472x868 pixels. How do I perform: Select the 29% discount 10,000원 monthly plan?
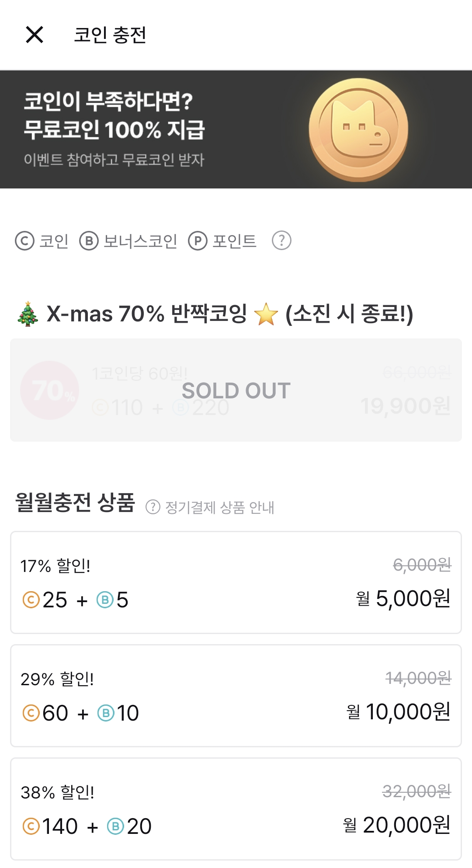pyautogui.click(x=236, y=696)
